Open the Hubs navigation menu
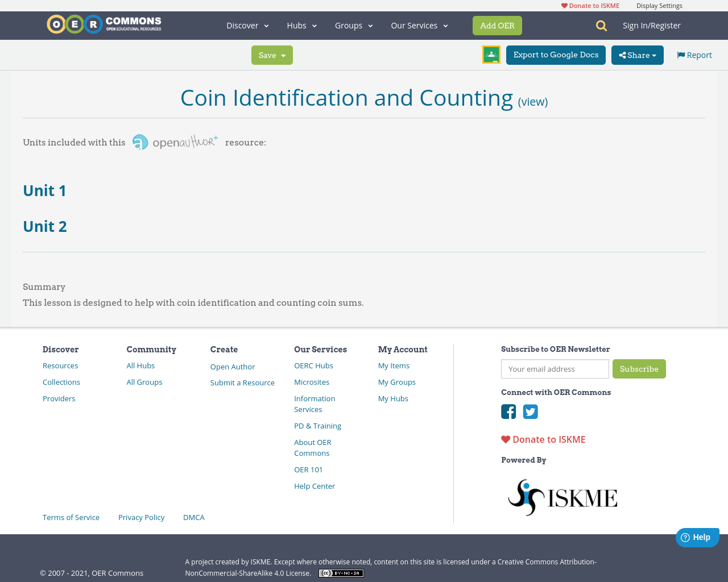This screenshot has width=728, height=582. tap(301, 25)
